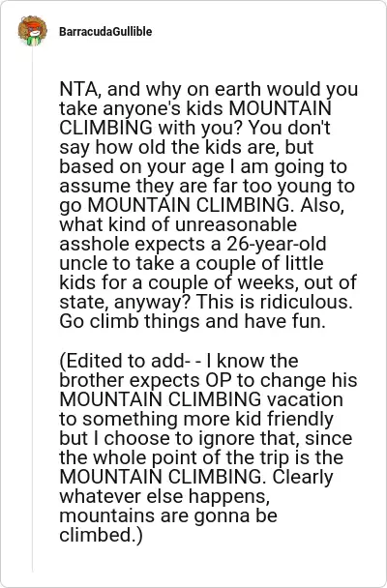Click the final word "climbed.)"
387x588 pixels.
coord(102,535)
